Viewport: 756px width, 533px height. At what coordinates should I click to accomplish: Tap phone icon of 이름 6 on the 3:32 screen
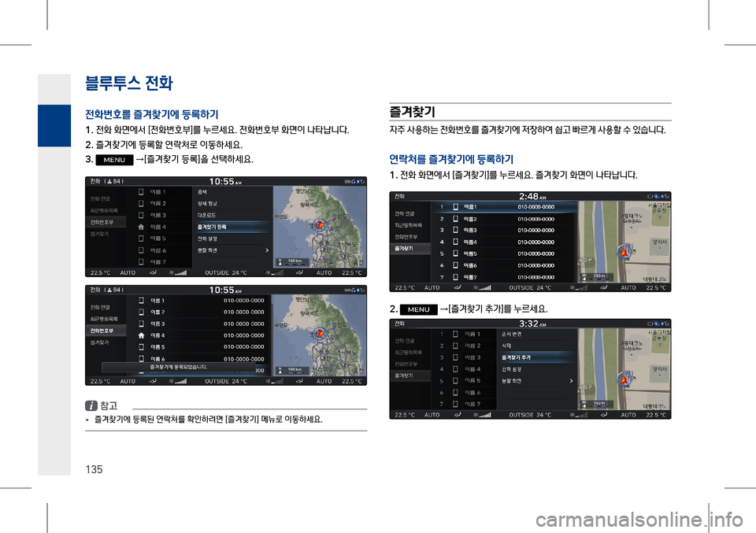(x=456, y=393)
